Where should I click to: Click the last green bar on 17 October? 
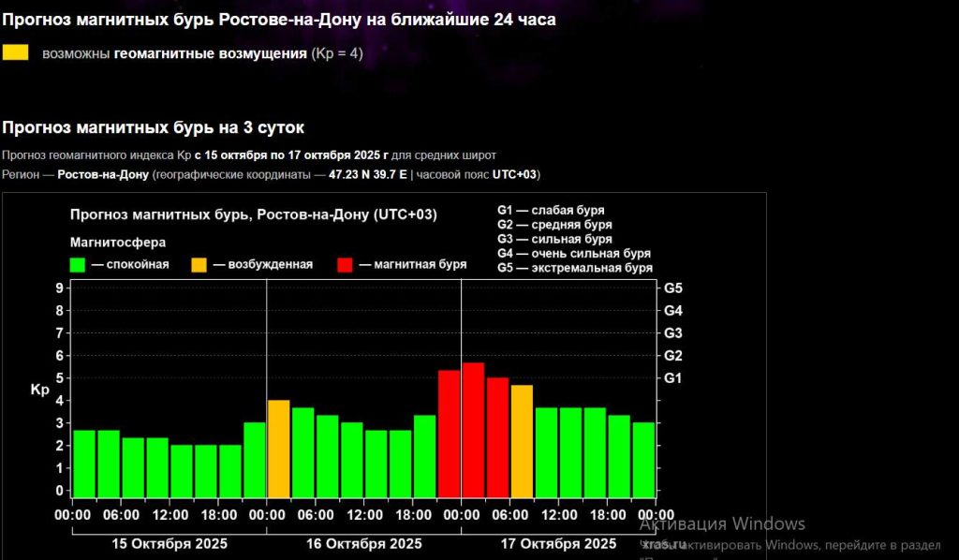[x=643, y=459]
